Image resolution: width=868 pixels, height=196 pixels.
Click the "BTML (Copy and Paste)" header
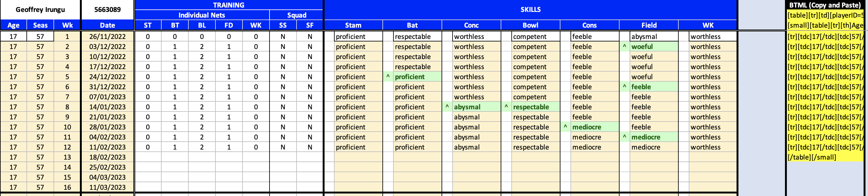coord(825,5)
